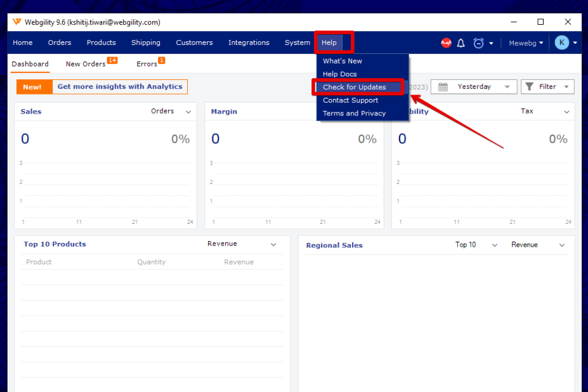Switch to the Dashboard tab

tap(30, 64)
